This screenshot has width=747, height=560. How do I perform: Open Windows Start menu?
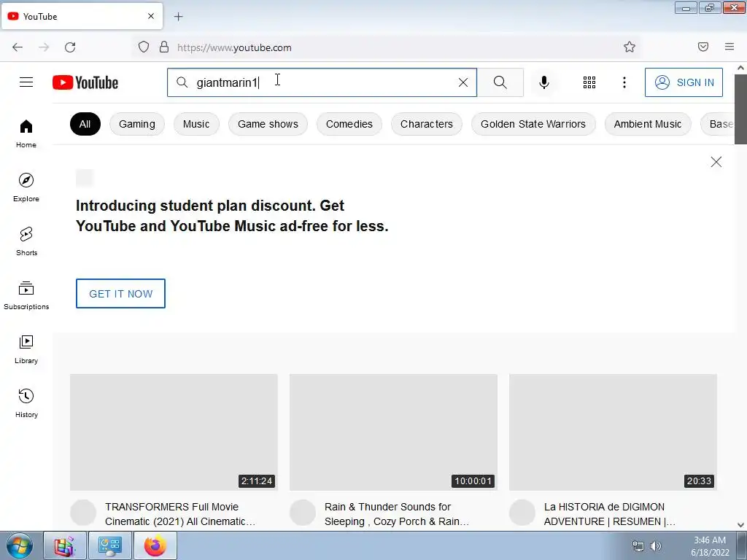pyautogui.click(x=20, y=545)
